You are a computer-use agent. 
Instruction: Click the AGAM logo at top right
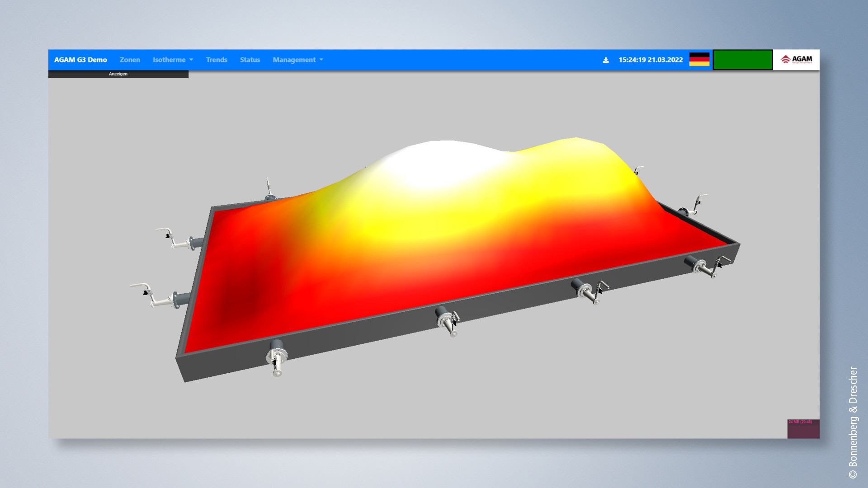coord(796,60)
